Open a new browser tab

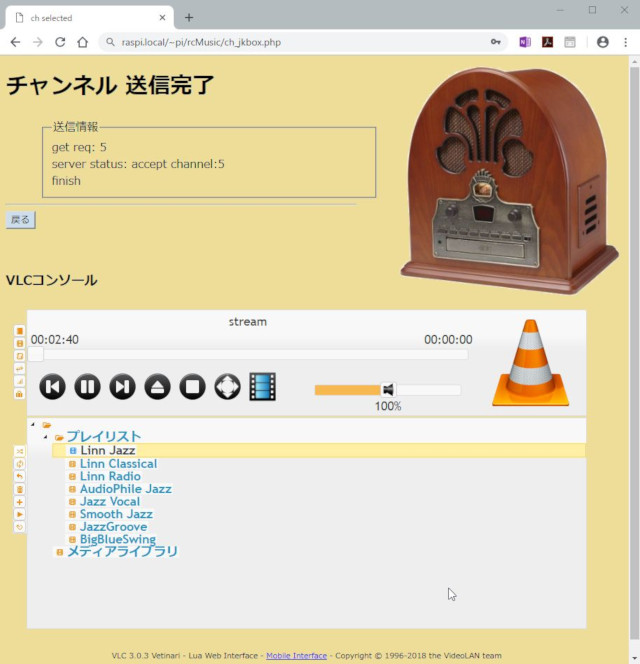pos(189,17)
